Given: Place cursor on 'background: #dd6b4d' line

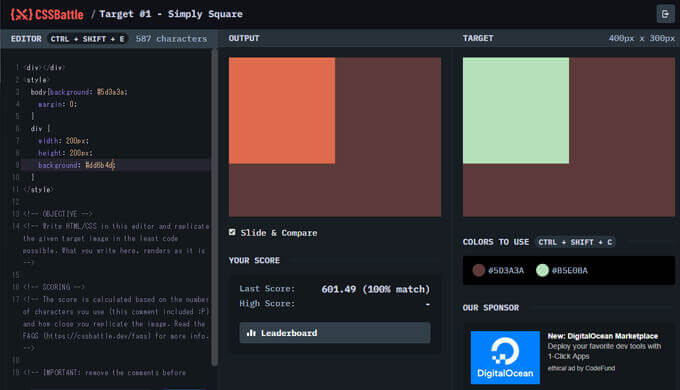Looking at the screenshot, I should click(x=77, y=165).
